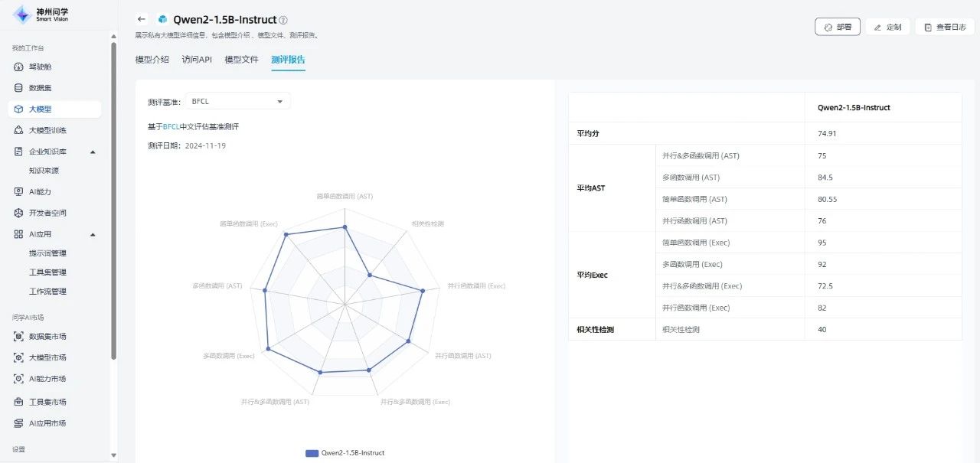Click the 定制 button
This screenshot has height=463, width=980.
[x=887, y=27]
